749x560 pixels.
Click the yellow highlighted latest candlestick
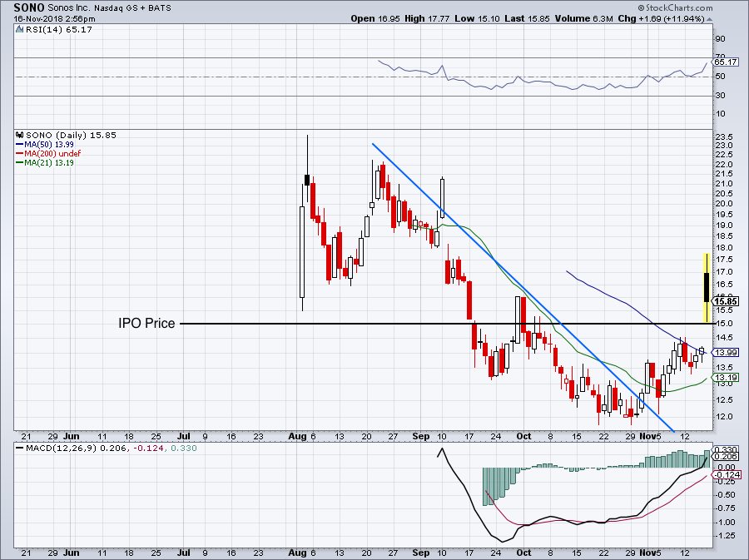pos(707,287)
